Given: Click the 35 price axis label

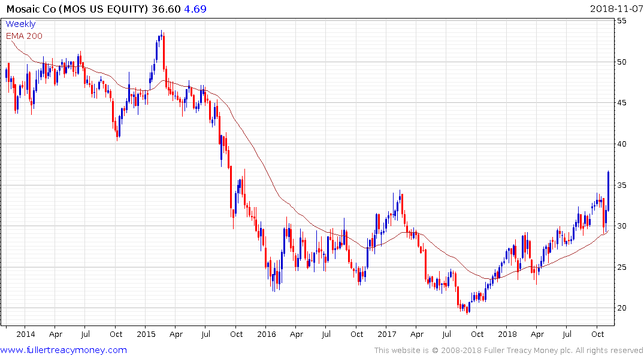Looking at the screenshot, I should point(622,185).
